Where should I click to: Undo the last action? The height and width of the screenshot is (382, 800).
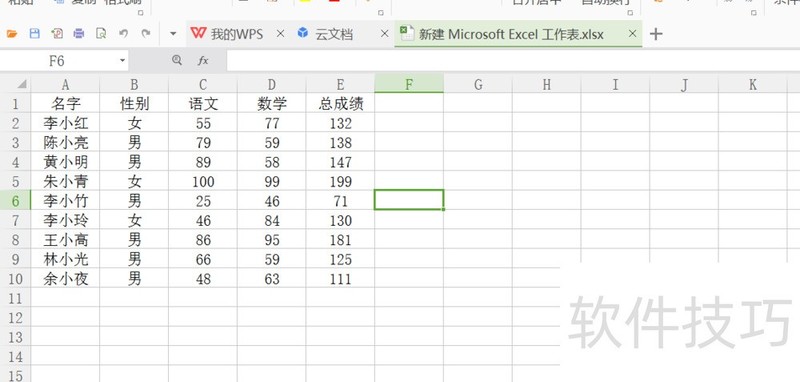(x=123, y=34)
